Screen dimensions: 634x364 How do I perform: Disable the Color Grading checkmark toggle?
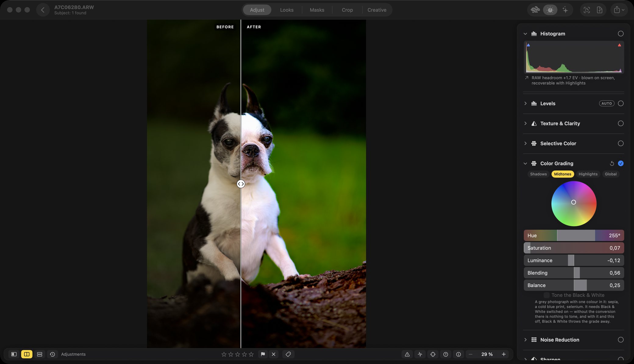point(621,163)
